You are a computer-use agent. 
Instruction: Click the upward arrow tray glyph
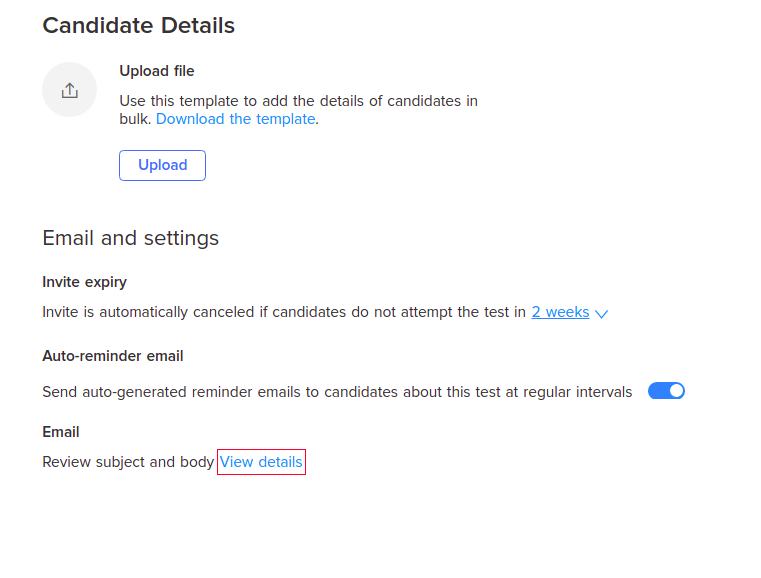pyautogui.click(x=69, y=90)
